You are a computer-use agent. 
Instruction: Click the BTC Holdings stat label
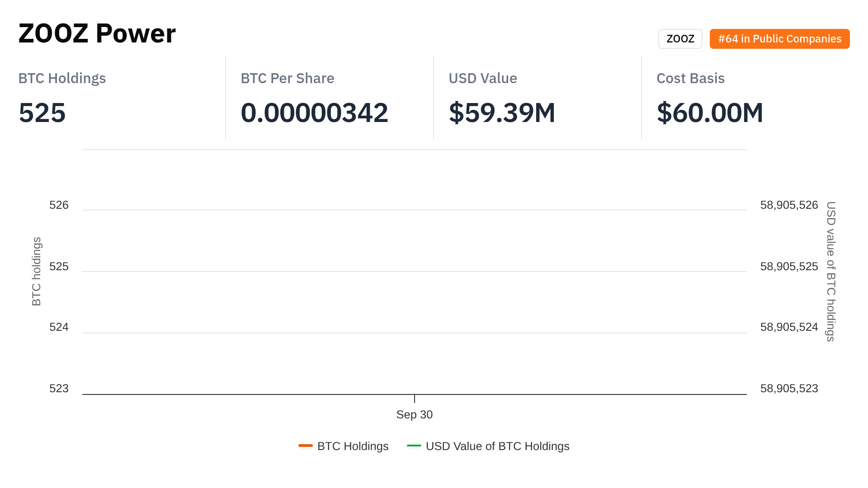point(62,78)
